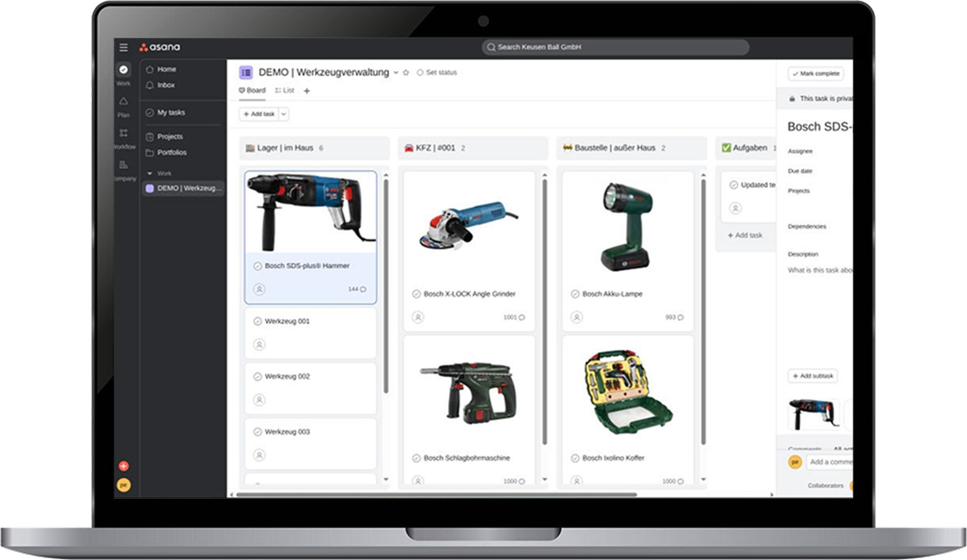967x560 pixels.
Task: Open My tasks in sidebar
Action: coord(170,112)
